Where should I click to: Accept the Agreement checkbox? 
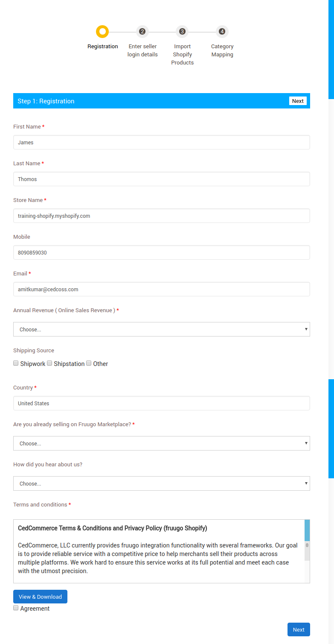[x=16, y=608]
